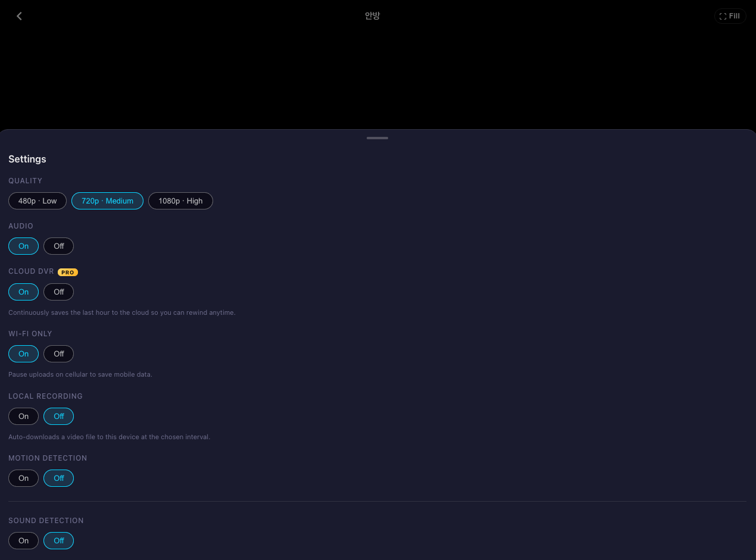Click the CLOUD DVR section label
Screen dimensions: 756x560
[32, 271]
